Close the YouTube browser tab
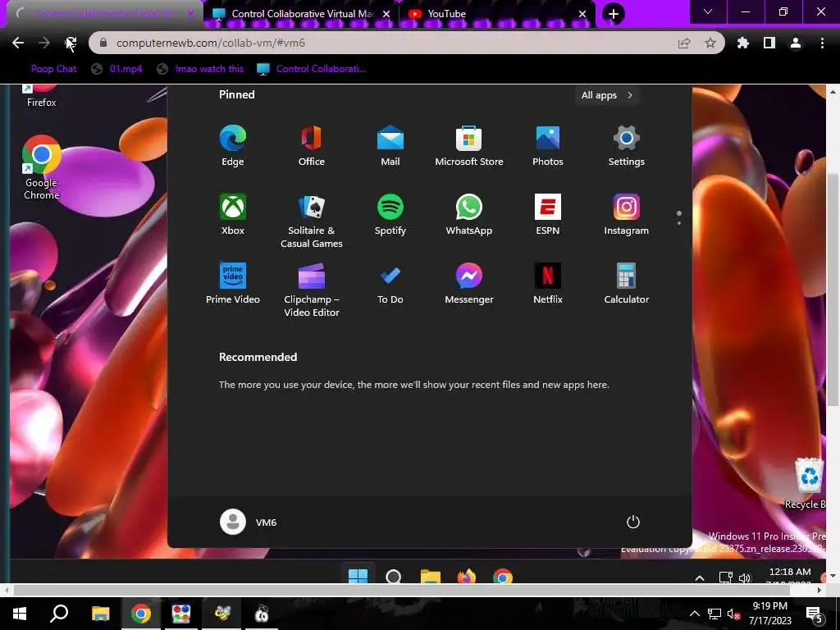Viewport: 840px width, 630px height. click(582, 14)
